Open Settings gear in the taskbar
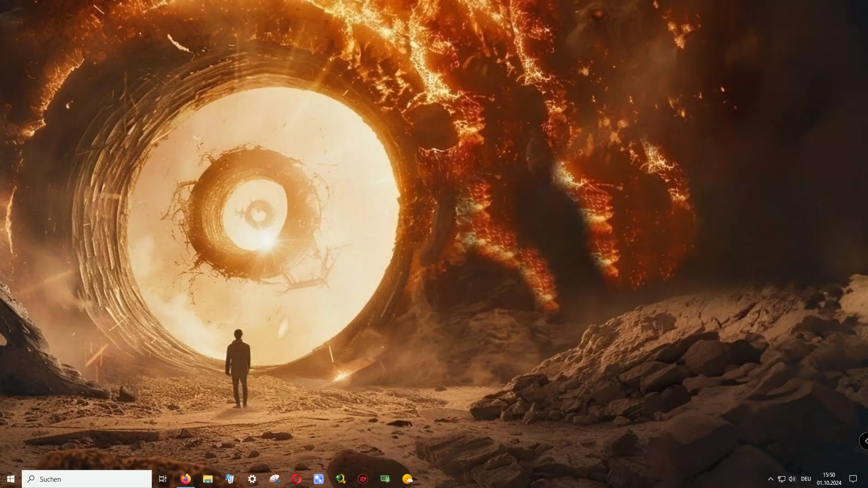This screenshot has height=488, width=868. 252,479
